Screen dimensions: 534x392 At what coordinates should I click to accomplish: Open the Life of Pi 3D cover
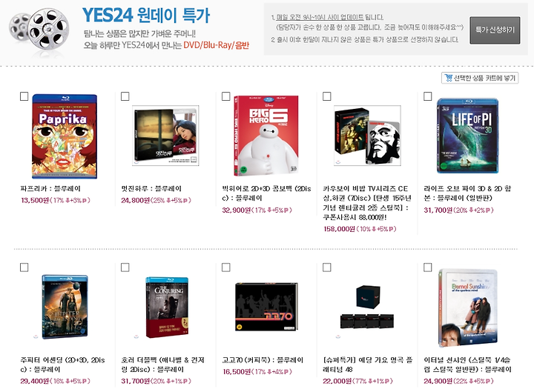[x=467, y=136]
